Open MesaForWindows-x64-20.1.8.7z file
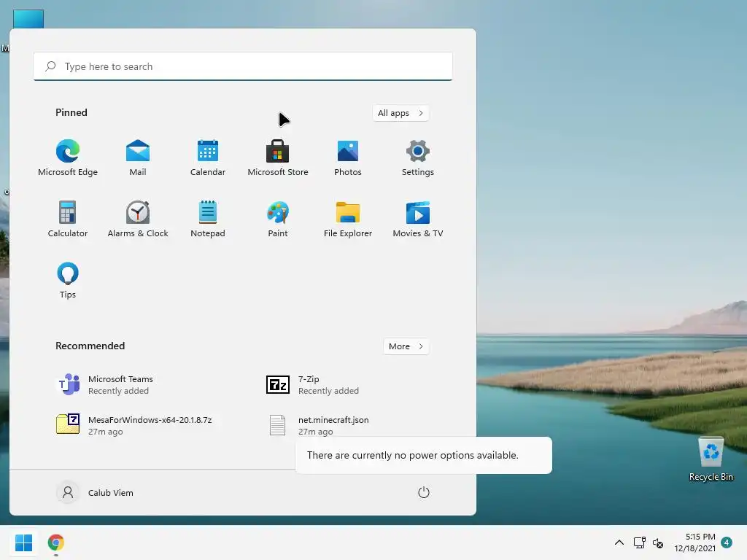This screenshot has height=560, width=747. click(x=134, y=425)
